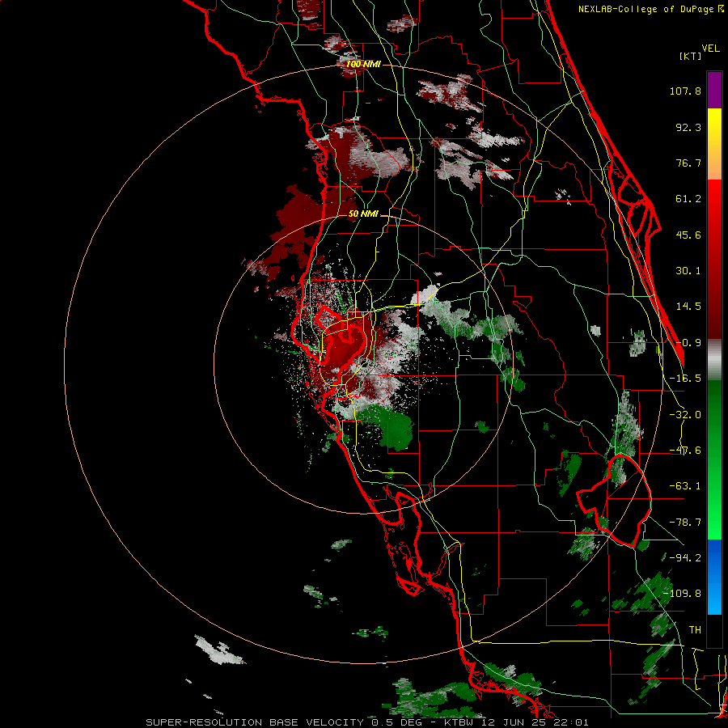Select the -78.7 velocity scale value
Screen dimensions: 728x728
coord(685,523)
